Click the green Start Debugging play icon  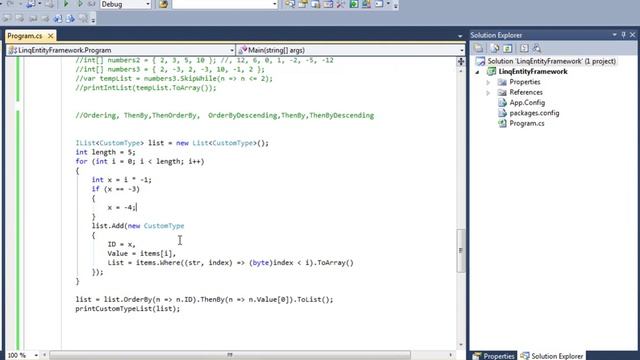[x=66, y=4]
